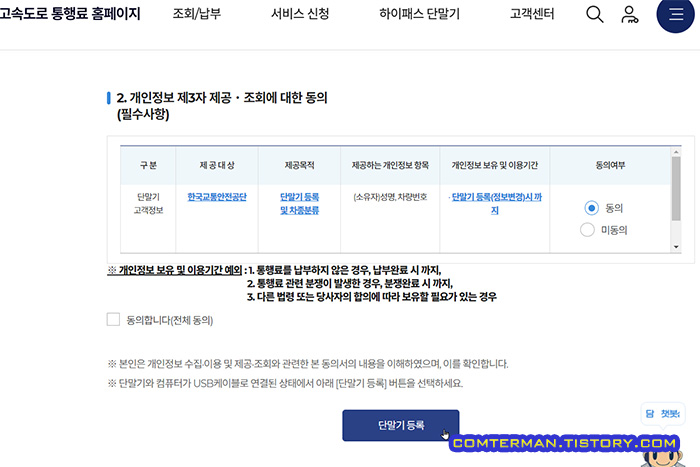
Task: Open the hamburger full menu button
Action: (x=675, y=14)
